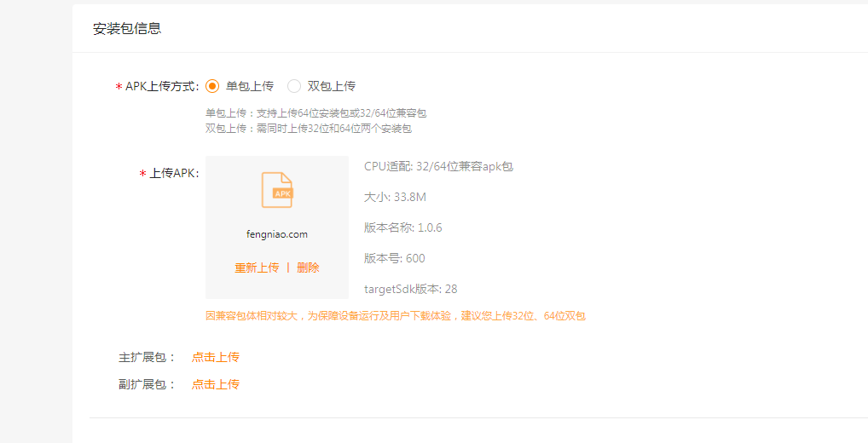Click the targetSdk版本: 28 value
The height and width of the screenshot is (443, 868).
pyautogui.click(x=411, y=290)
